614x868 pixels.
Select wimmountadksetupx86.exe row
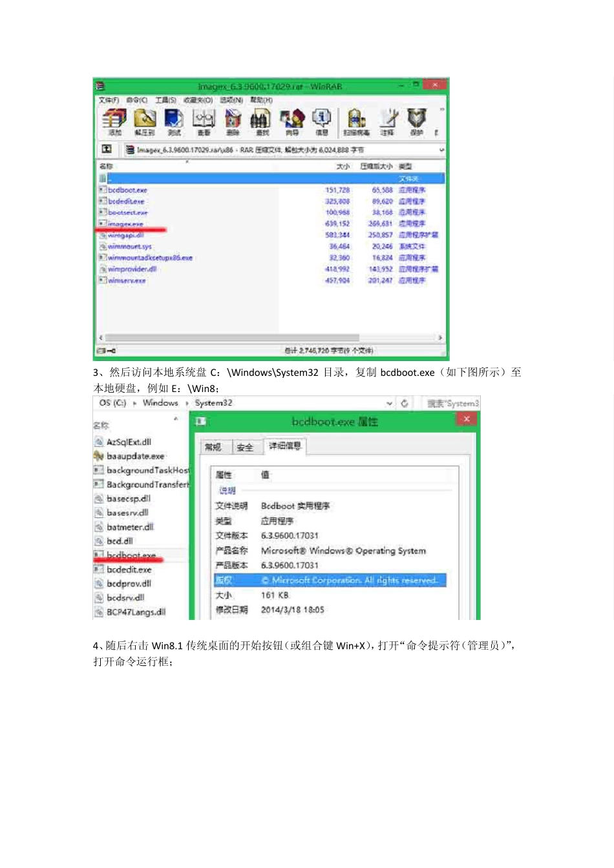[151, 258]
